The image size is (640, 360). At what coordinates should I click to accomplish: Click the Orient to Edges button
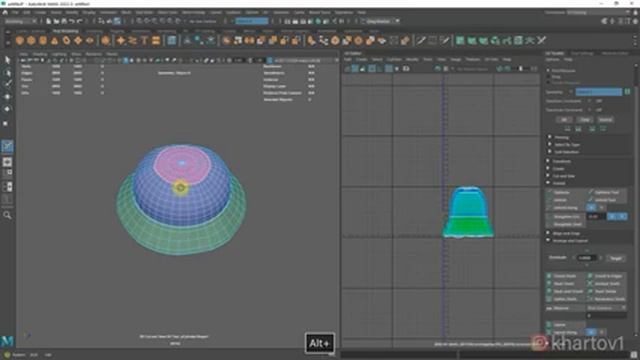[607, 276]
